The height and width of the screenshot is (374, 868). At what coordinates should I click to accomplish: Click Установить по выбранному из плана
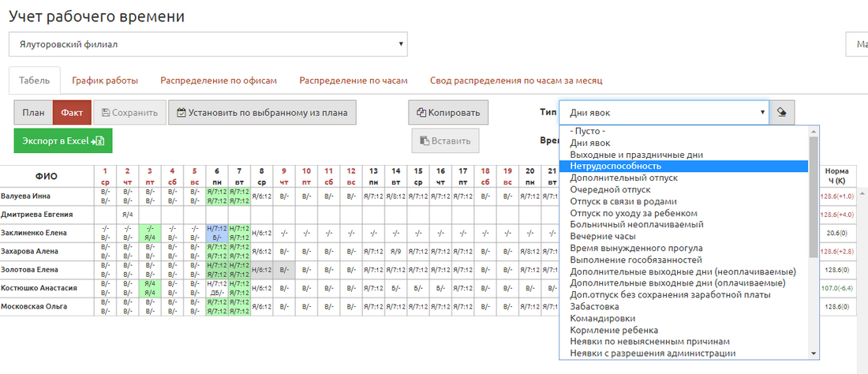pyautogui.click(x=263, y=112)
